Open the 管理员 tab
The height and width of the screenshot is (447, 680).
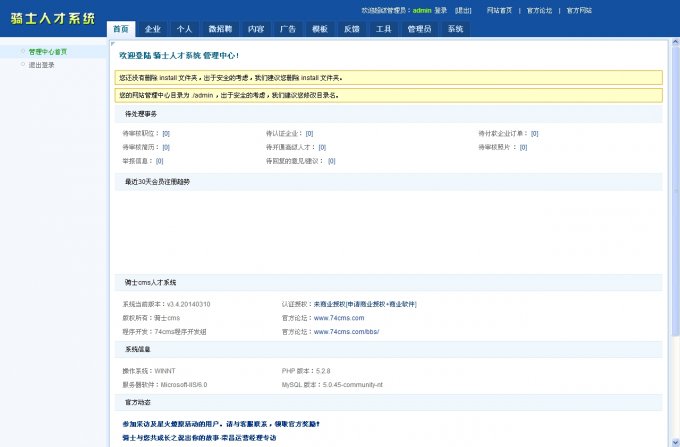coord(419,29)
